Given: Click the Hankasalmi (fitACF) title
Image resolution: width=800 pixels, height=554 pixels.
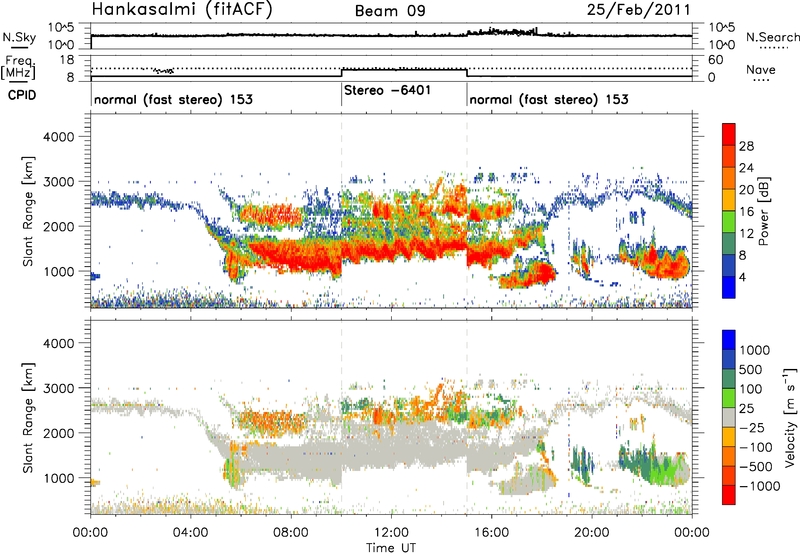Looking at the screenshot, I should [181, 9].
